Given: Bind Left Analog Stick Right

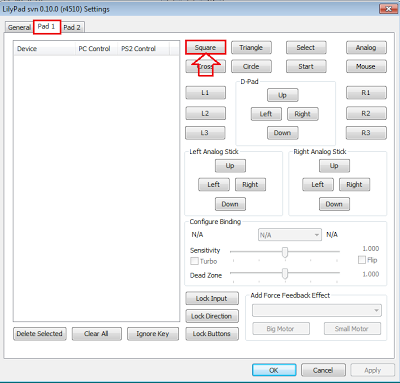Looking at the screenshot, I should point(250,184).
